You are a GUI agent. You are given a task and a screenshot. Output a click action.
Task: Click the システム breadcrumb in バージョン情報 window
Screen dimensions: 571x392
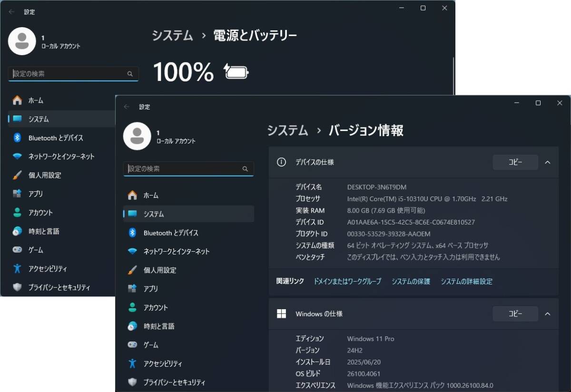coord(287,130)
